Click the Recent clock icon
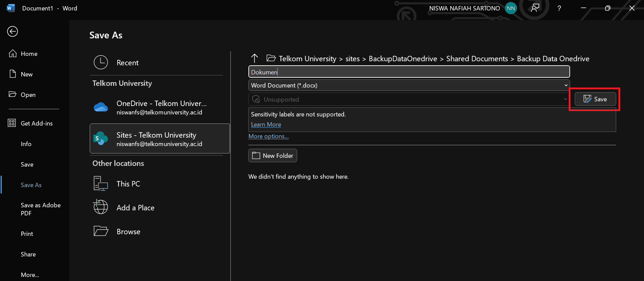The width and height of the screenshot is (644, 281). click(101, 62)
